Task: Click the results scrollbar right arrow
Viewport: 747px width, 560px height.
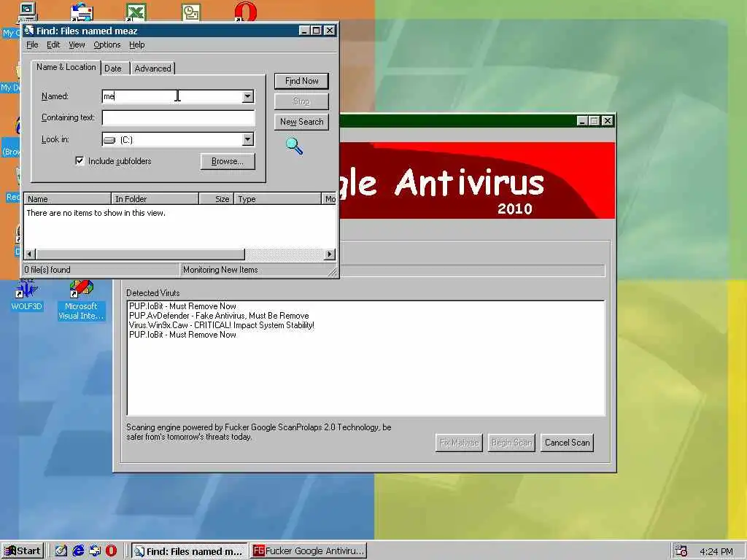Action: (330, 254)
